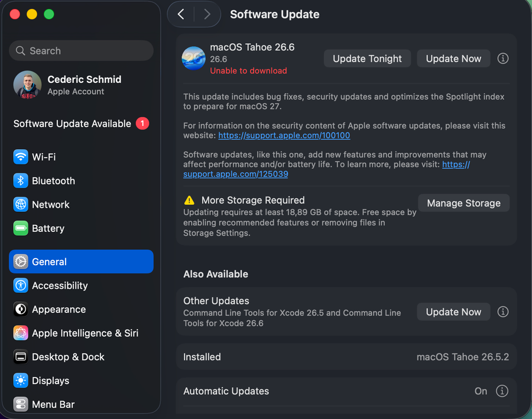The image size is (532, 419).
Task: Click the search magnifier icon
Action: [x=20, y=51]
